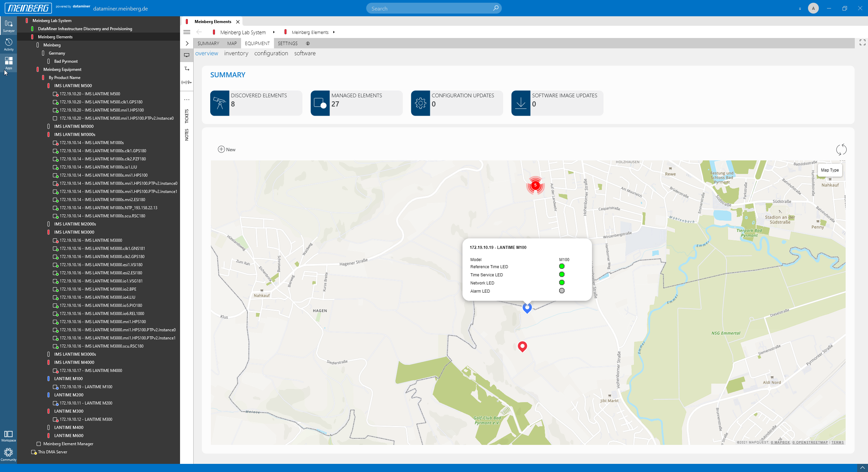Viewport: 868px width, 472px height.
Task: Go back with the arrow icon
Action: pos(199,32)
